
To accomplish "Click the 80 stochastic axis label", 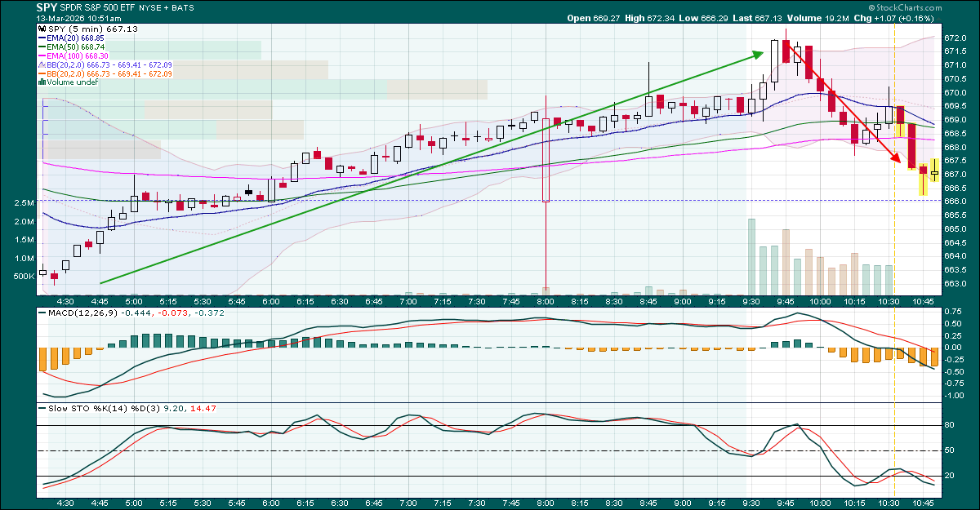I will (950, 425).
